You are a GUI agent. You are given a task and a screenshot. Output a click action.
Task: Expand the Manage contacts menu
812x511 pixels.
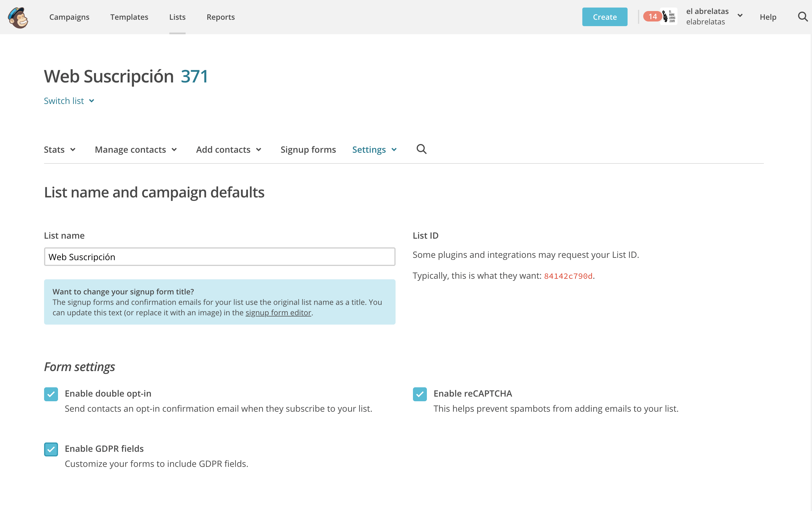tap(135, 150)
